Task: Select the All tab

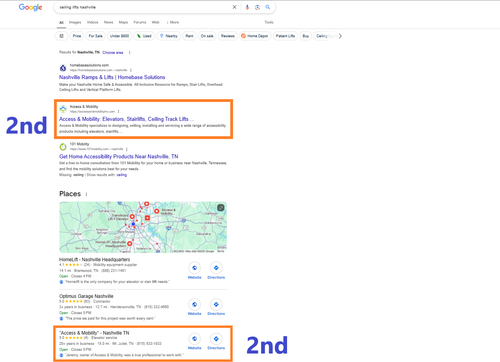Action: tap(61, 23)
